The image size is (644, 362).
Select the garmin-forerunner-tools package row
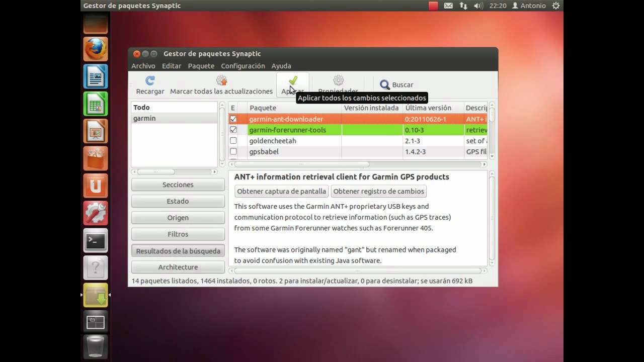tap(358, 130)
